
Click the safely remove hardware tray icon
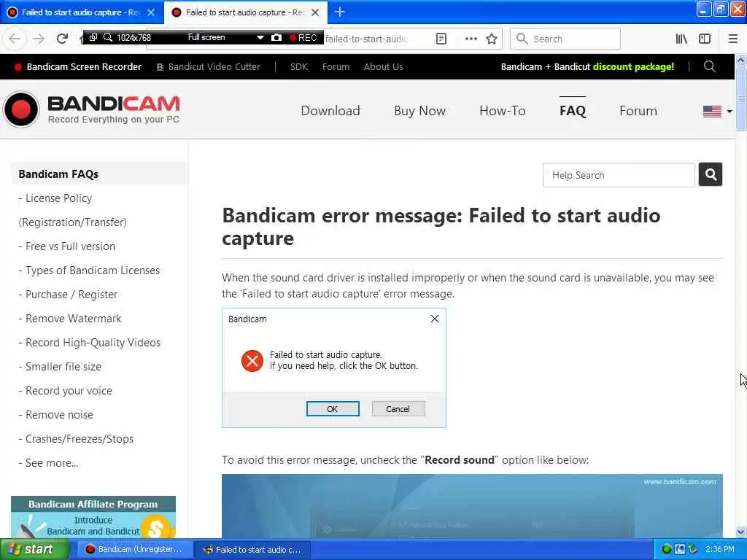(x=693, y=550)
